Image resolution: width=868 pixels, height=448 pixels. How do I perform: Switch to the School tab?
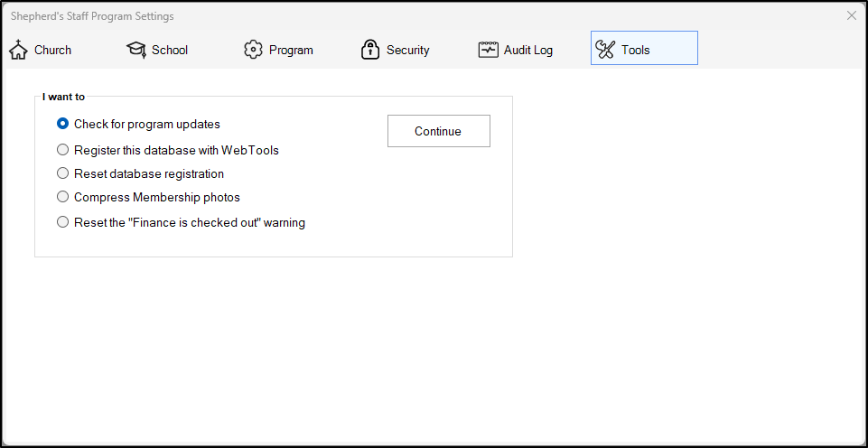(170, 50)
